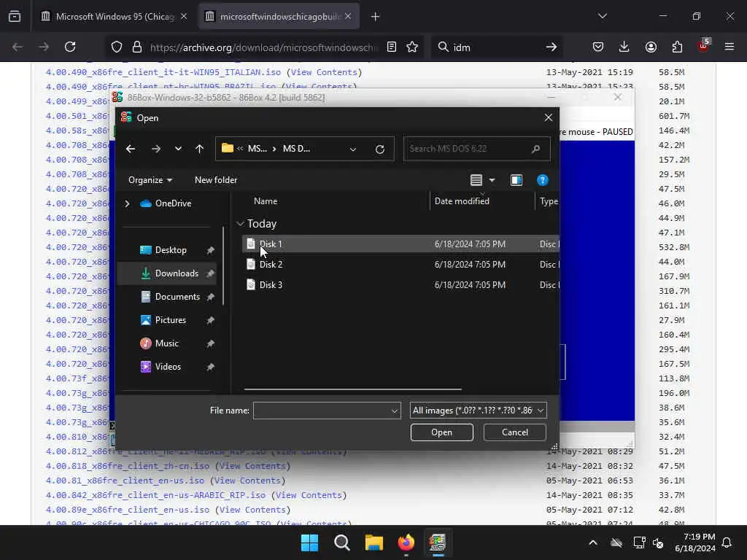Open taskbar Search

point(341,542)
